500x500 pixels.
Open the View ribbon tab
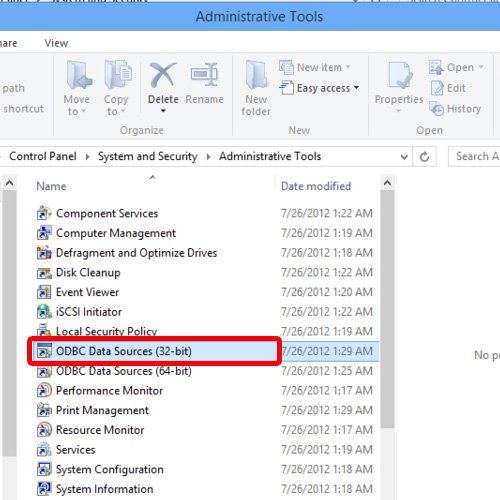tap(56, 43)
